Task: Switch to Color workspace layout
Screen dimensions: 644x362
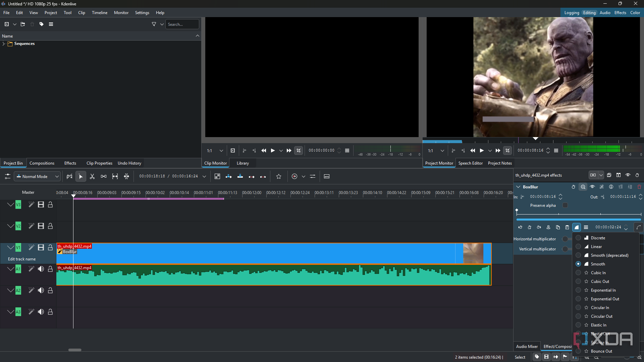Action: coord(635,13)
